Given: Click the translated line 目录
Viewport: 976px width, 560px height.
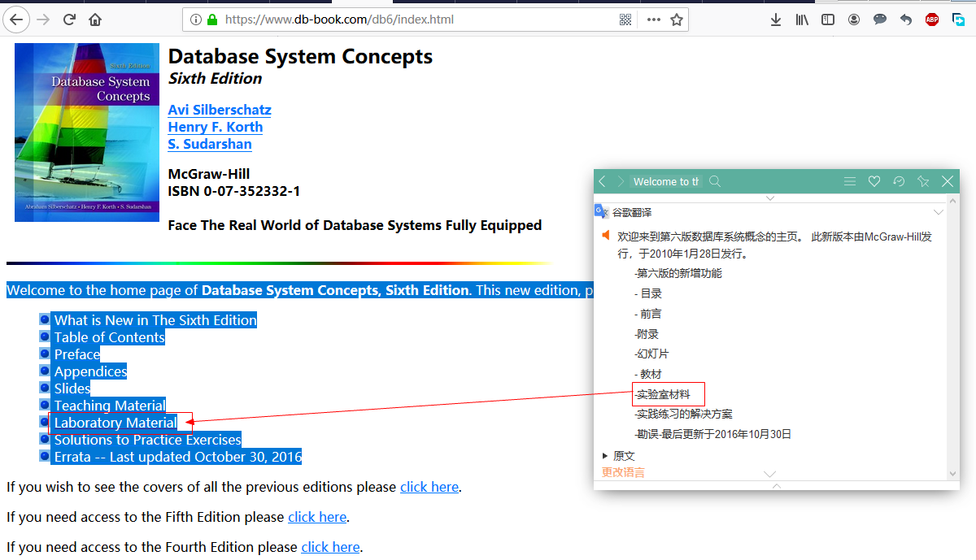Looking at the screenshot, I should click(648, 293).
